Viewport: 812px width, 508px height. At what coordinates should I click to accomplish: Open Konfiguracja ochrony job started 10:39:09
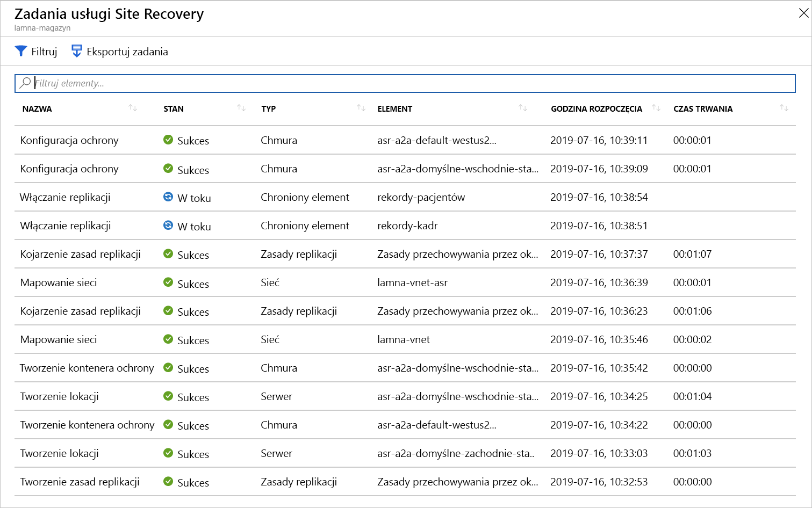pyautogui.click(x=69, y=169)
